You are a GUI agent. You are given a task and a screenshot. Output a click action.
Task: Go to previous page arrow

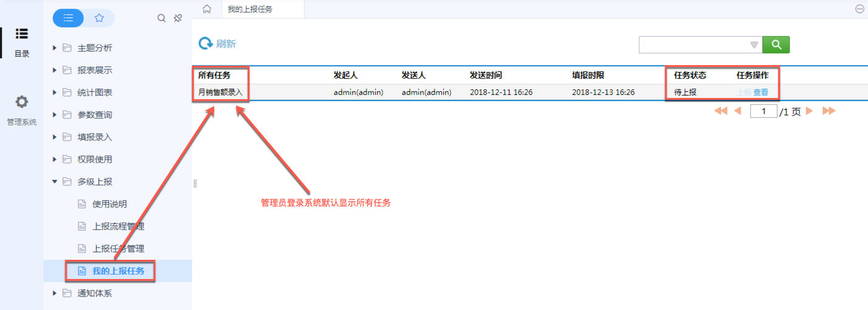click(x=737, y=111)
